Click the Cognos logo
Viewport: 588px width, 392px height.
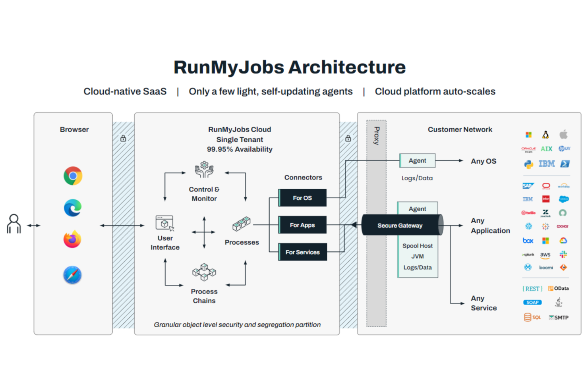point(563,226)
